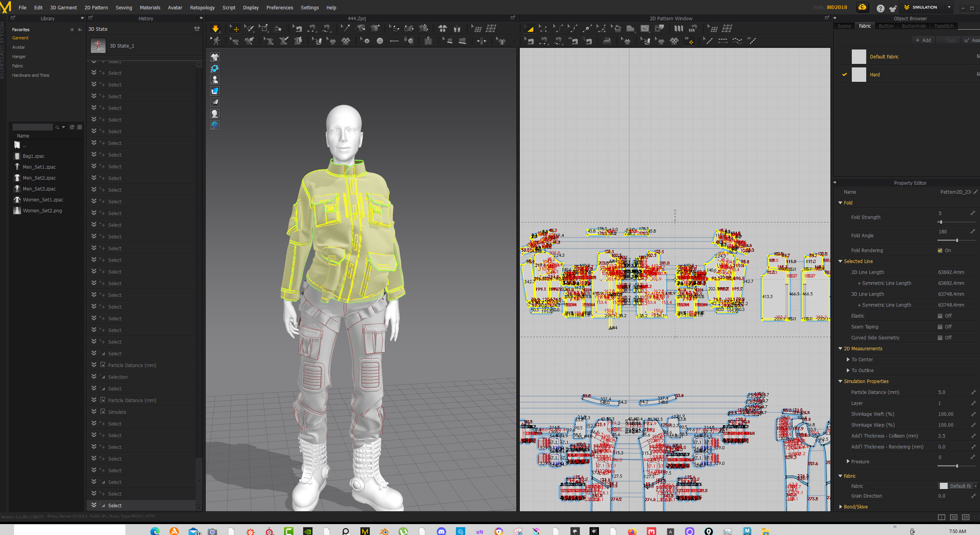The width and height of the screenshot is (980, 535).
Task: Open the Sewing menu
Action: click(124, 7)
